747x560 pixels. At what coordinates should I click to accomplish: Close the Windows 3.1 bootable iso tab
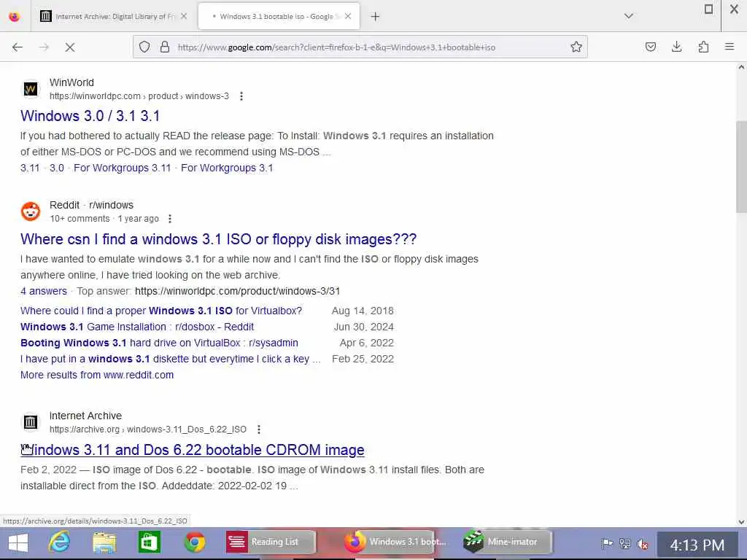[x=348, y=16]
